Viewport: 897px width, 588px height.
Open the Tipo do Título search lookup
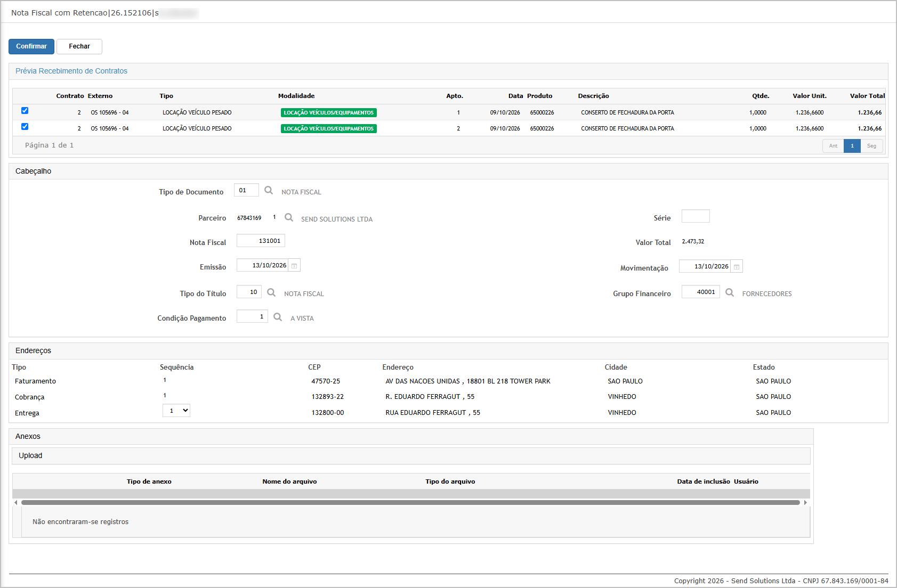[271, 292]
